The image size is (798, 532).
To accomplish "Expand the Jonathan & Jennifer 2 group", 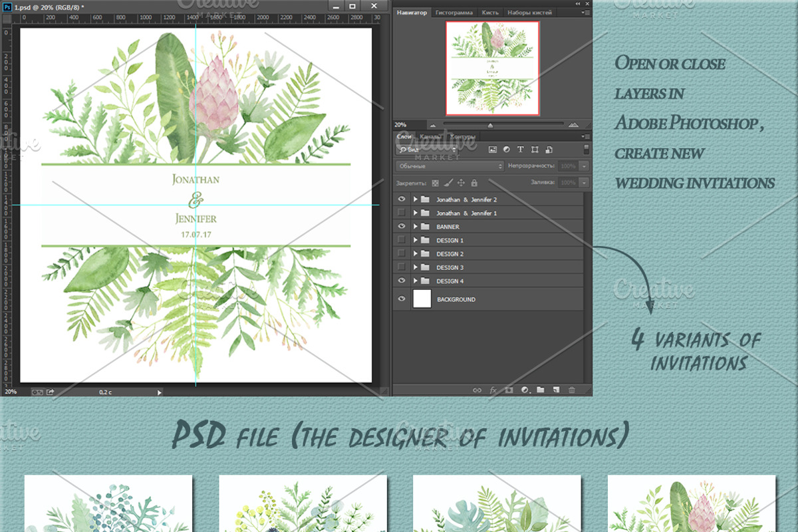I will coord(416,199).
